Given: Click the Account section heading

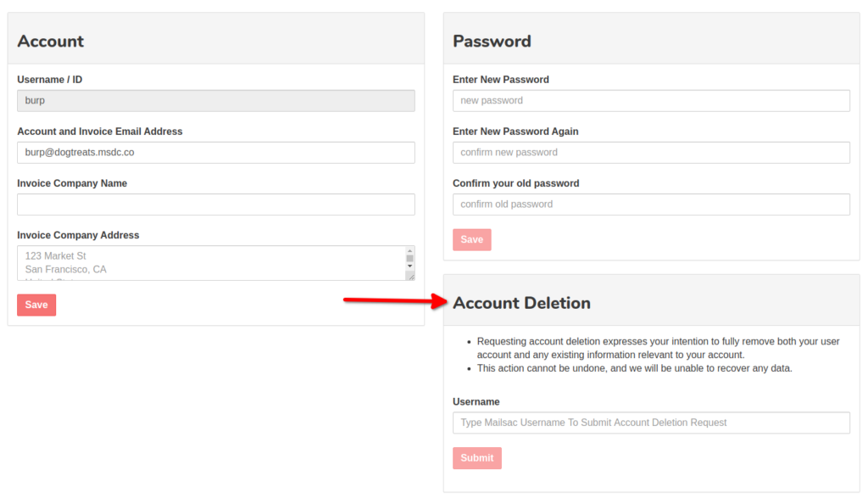Looking at the screenshot, I should [50, 41].
